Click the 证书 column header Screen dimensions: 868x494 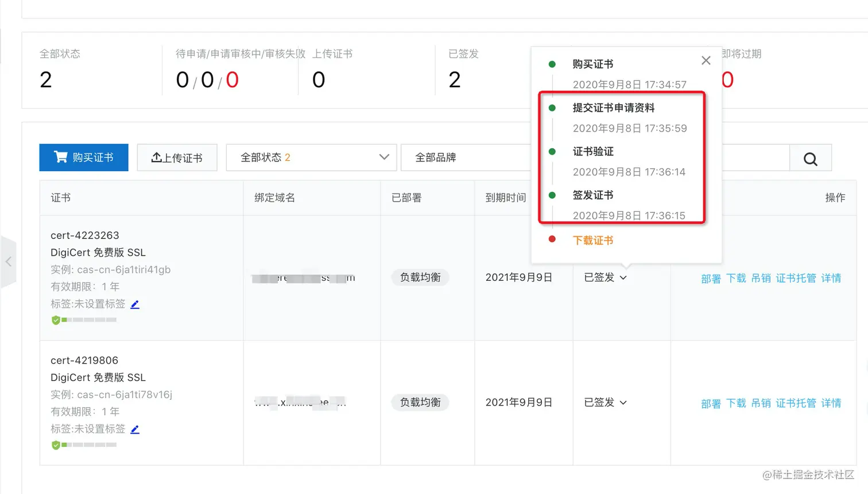tap(61, 198)
